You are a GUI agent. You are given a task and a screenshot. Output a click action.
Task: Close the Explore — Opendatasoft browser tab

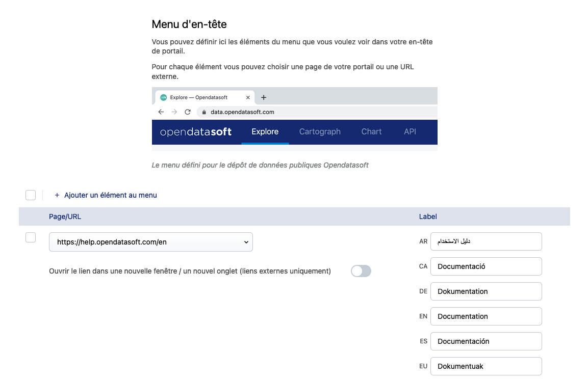(x=248, y=97)
